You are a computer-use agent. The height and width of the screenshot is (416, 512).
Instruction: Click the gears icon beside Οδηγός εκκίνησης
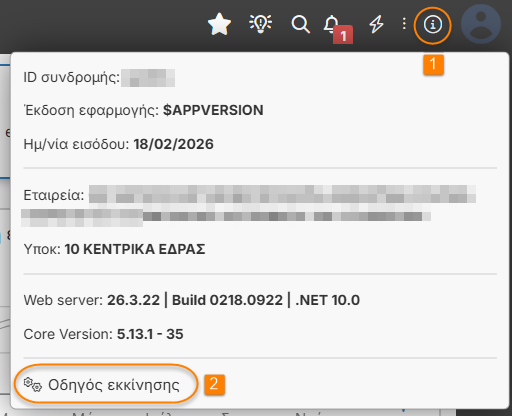[33, 384]
